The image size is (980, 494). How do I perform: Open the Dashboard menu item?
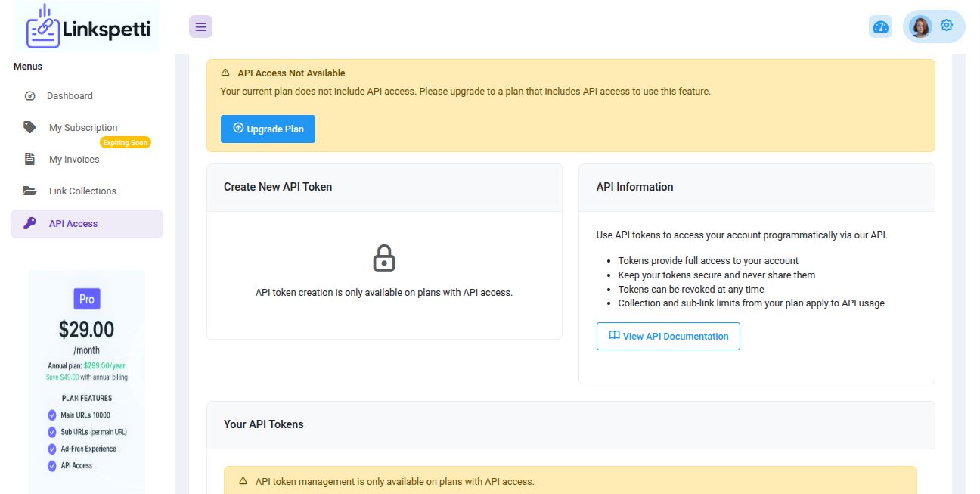pos(70,96)
